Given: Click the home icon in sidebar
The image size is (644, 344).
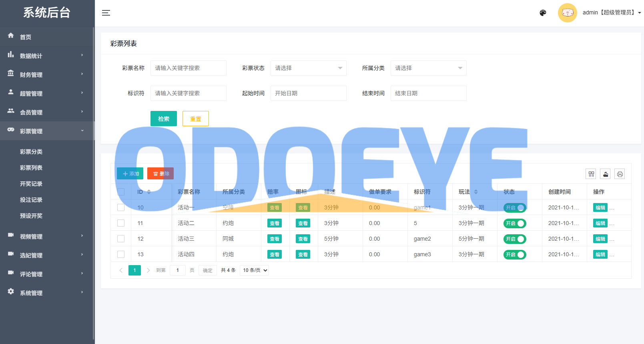Looking at the screenshot, I should pos(11,36).
